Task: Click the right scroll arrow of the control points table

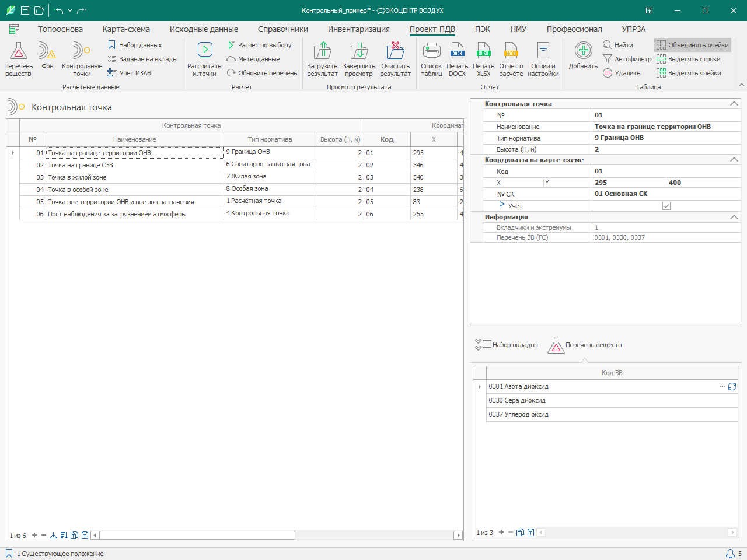Action: coord(458,535)
